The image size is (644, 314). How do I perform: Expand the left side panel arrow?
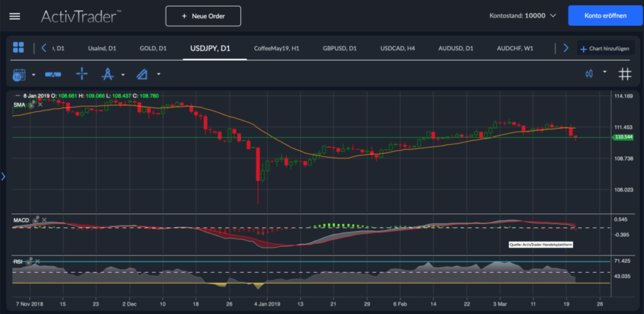(3, 176)
